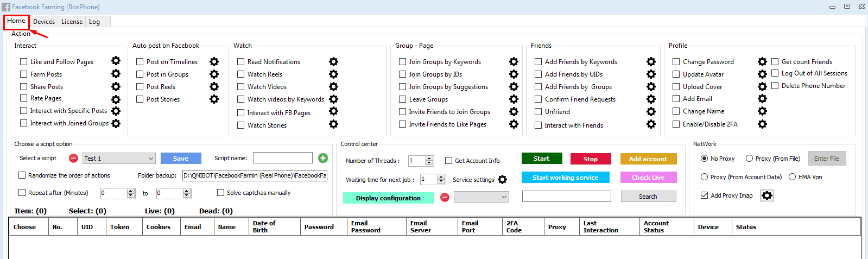
Task: Open settings gear for Watch Reels
Action: point(333,74)
